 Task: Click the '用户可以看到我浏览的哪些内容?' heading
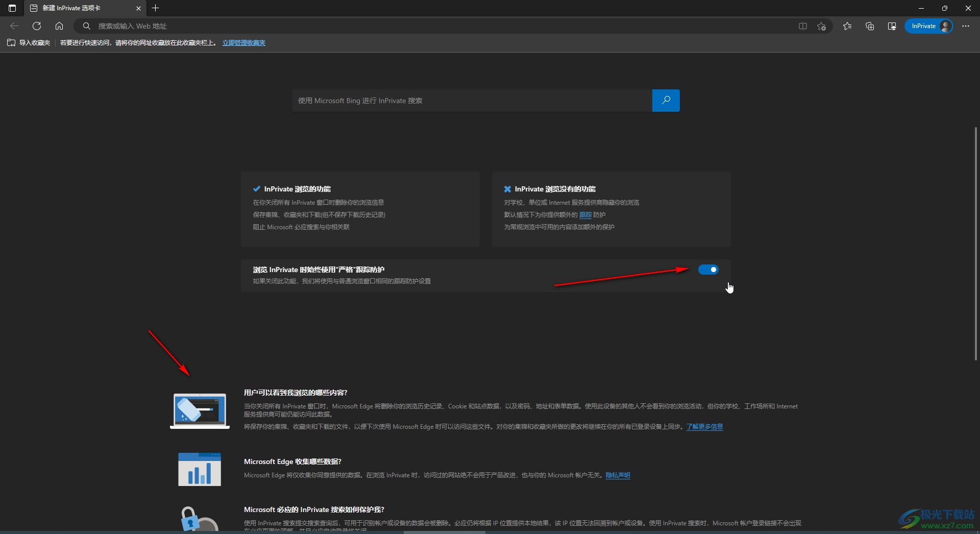(296, 393)
